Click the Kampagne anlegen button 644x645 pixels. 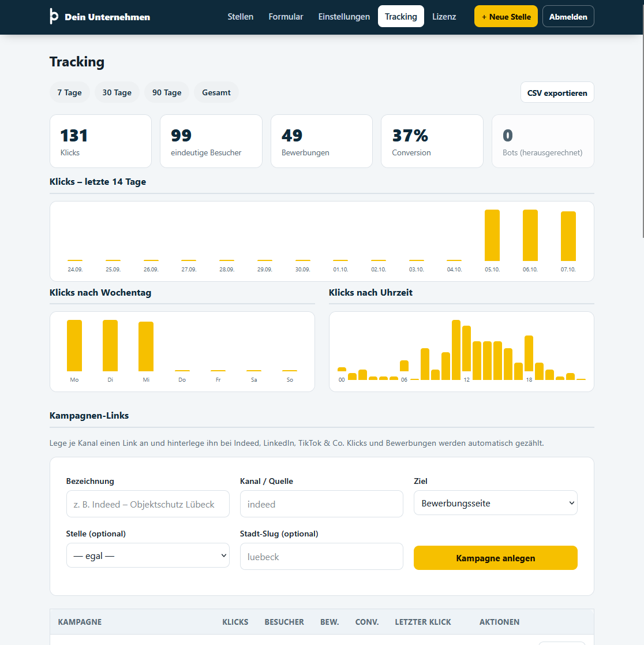pyautogui.click(x=495, y=558)
